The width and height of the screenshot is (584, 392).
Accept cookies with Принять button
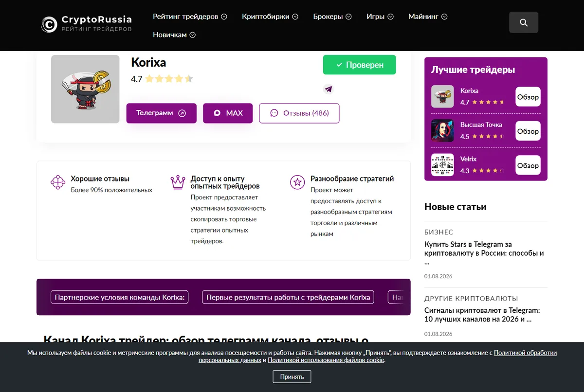(292, 376)
